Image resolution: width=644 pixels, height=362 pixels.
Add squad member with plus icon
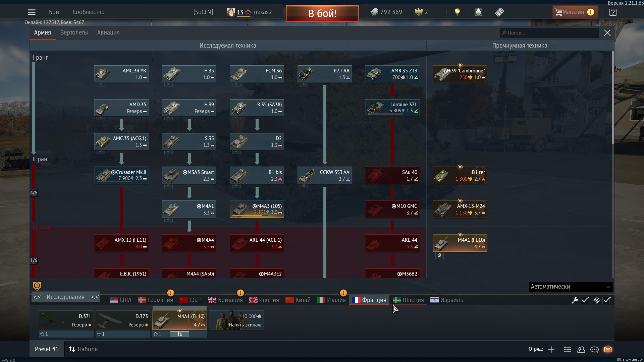tap(551, 350)
